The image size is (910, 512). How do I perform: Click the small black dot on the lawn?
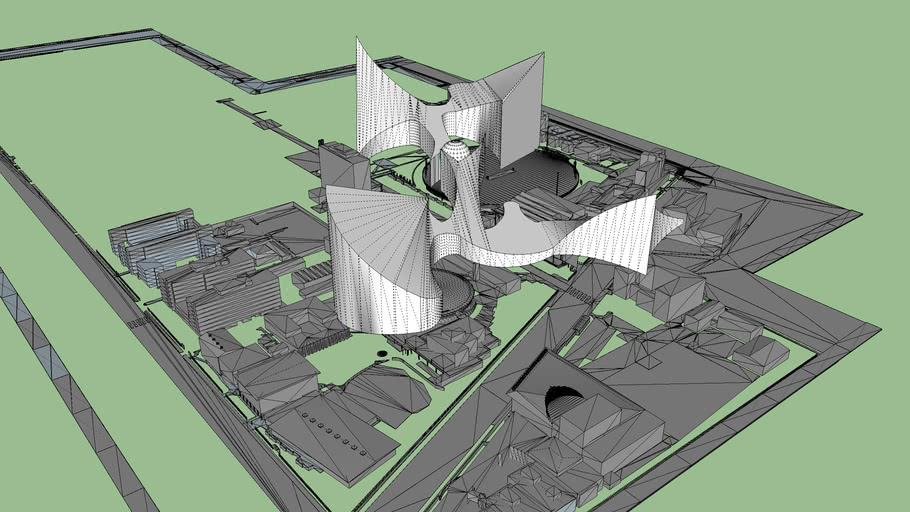[383, 353]
